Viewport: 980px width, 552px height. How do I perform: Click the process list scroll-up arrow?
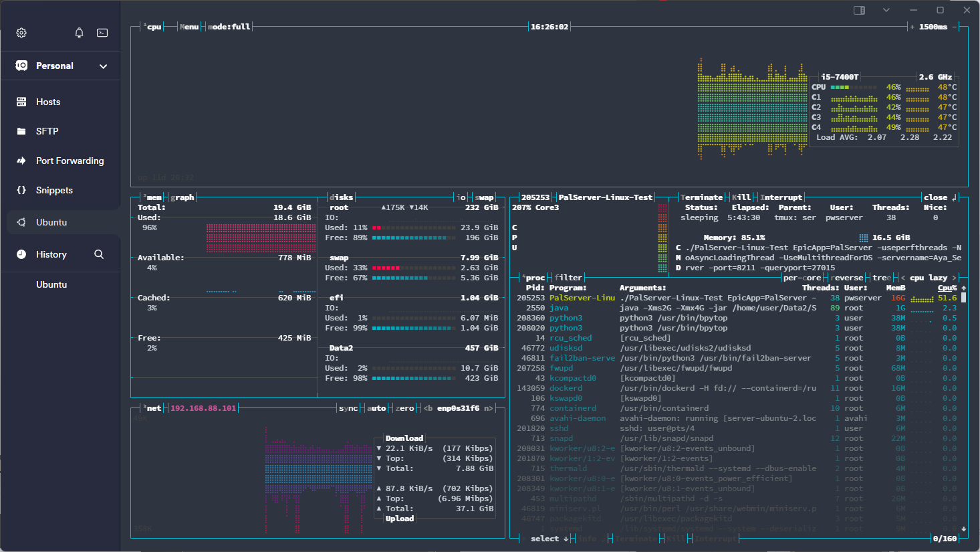[963, 288]
